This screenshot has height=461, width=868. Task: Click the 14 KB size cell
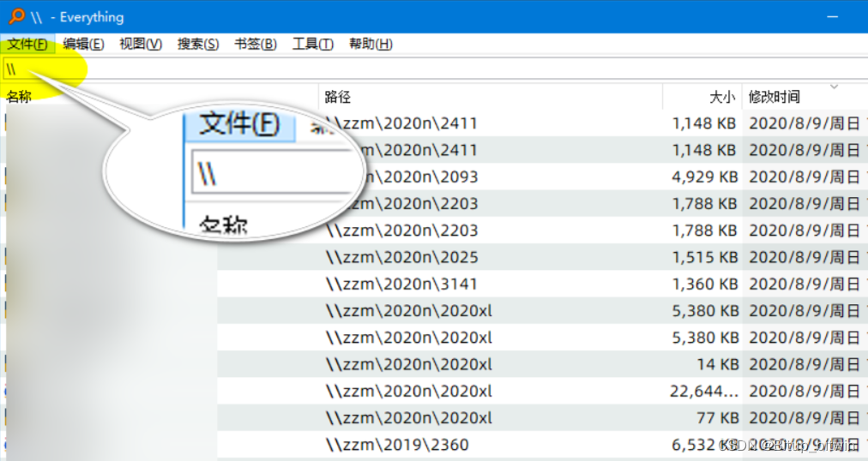[x=717, y=364]
